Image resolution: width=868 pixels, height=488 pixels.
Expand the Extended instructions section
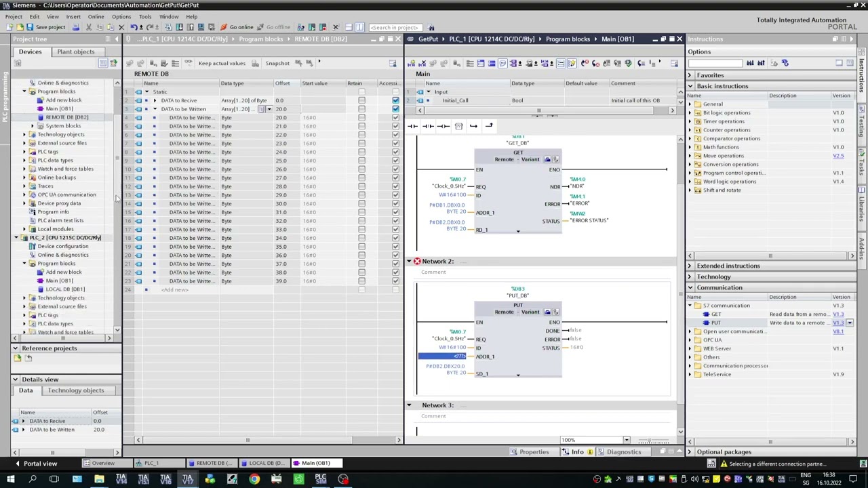[x=690, y=266]
